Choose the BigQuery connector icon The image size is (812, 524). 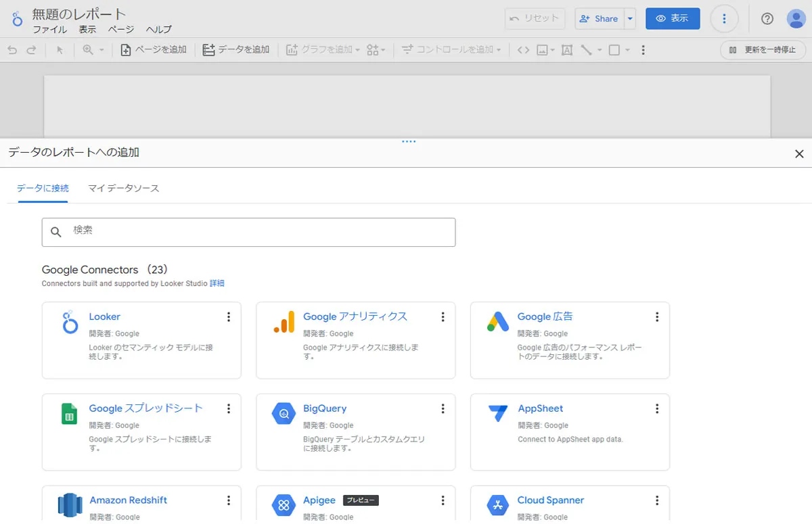284,413
